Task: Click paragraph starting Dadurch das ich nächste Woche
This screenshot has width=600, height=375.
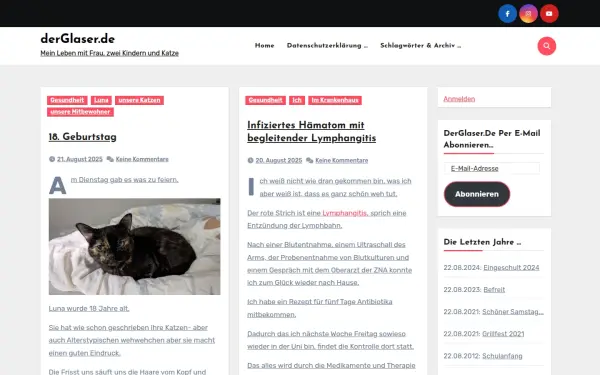Action: [330, 340]
